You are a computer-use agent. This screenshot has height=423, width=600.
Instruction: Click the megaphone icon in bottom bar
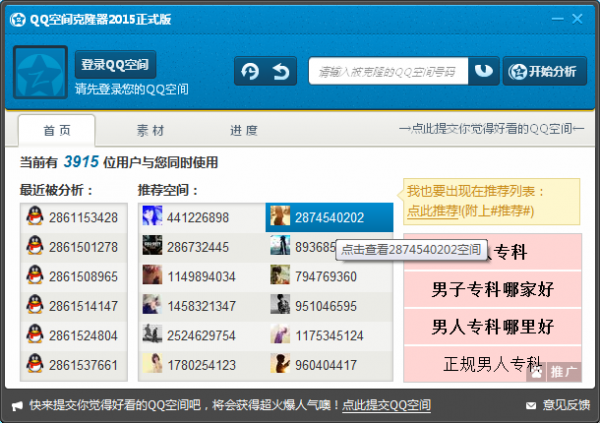coord(17,405)
